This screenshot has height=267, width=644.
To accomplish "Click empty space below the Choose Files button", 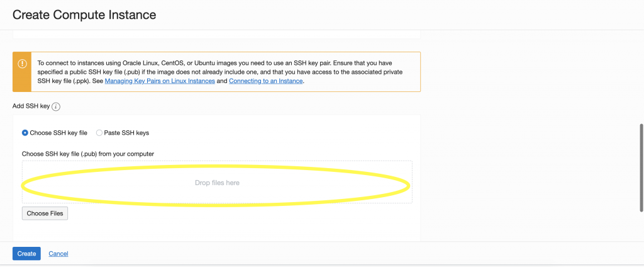I will [x=216, y=230].
